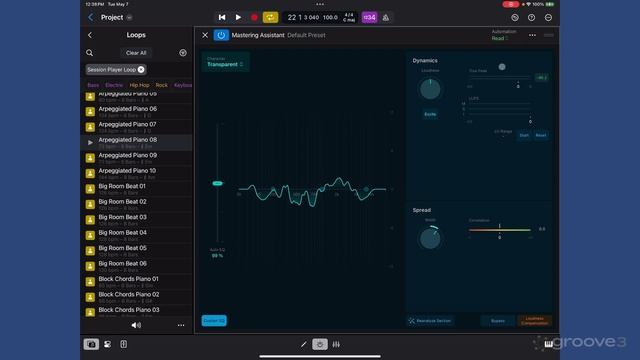The width and height of the screenshot is (640, 360).
Task: Tap the Big Room Beat 01 loop icon
Action: point(90,189)
